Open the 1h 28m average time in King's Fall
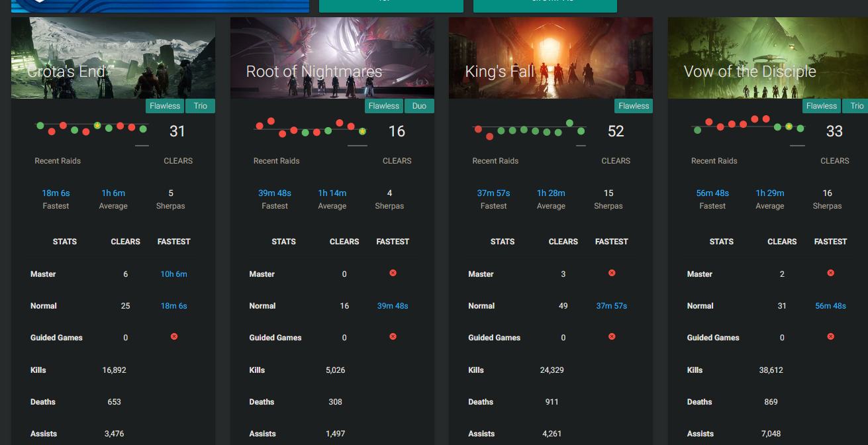The image size is (868, 445). pos(551,193)
